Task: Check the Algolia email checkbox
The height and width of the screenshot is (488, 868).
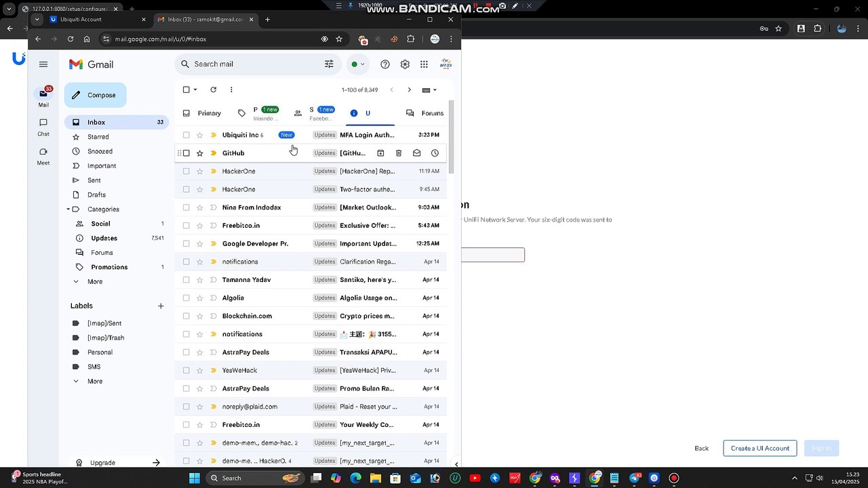Action: pos(186,298)
